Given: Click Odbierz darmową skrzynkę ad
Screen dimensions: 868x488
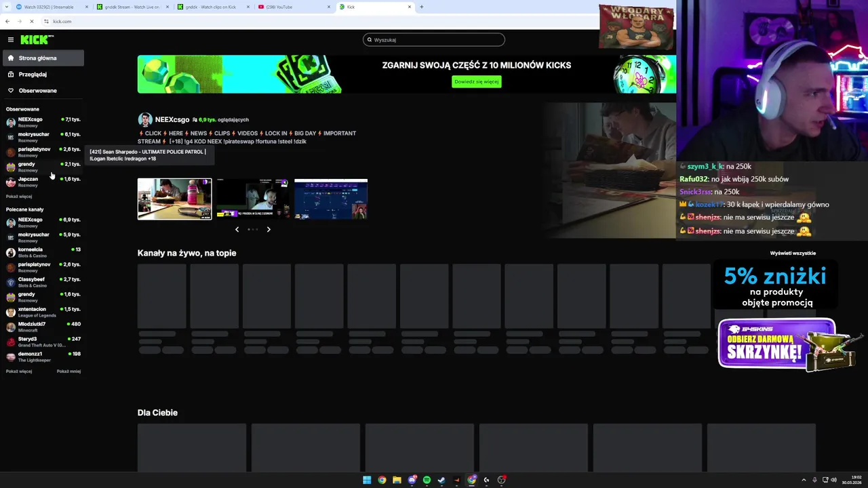Looking at the screenshot, I should [x=787, y=344].
